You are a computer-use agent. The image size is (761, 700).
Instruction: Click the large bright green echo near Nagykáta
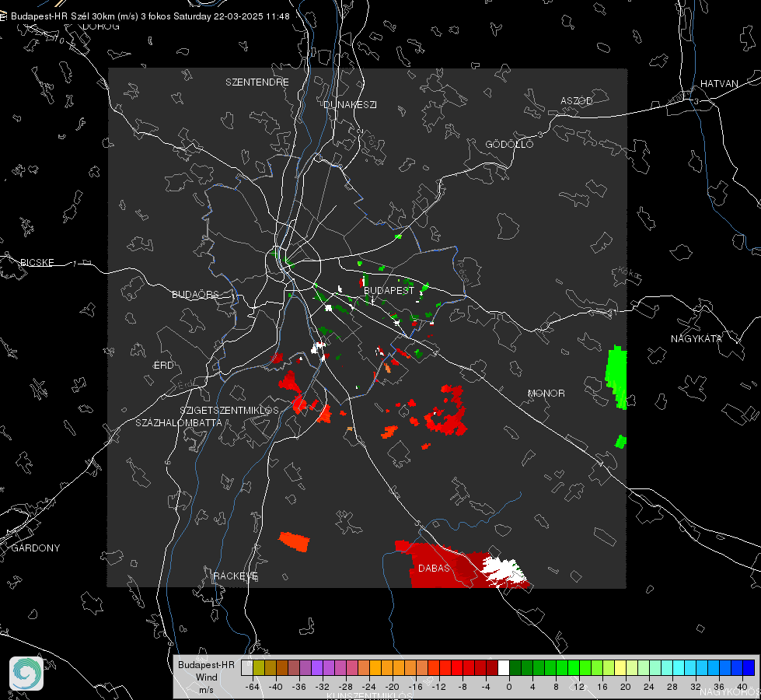point(616,377)
